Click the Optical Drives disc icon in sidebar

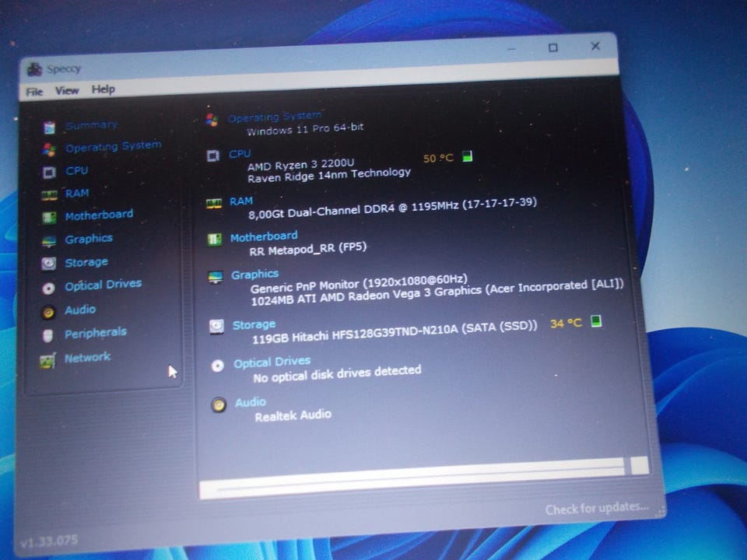coord(48,288)
